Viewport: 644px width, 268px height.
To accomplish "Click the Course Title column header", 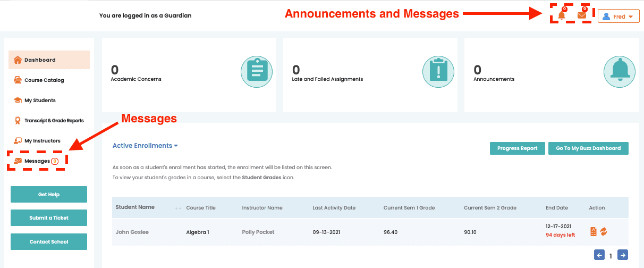I will tap(201, 208).
